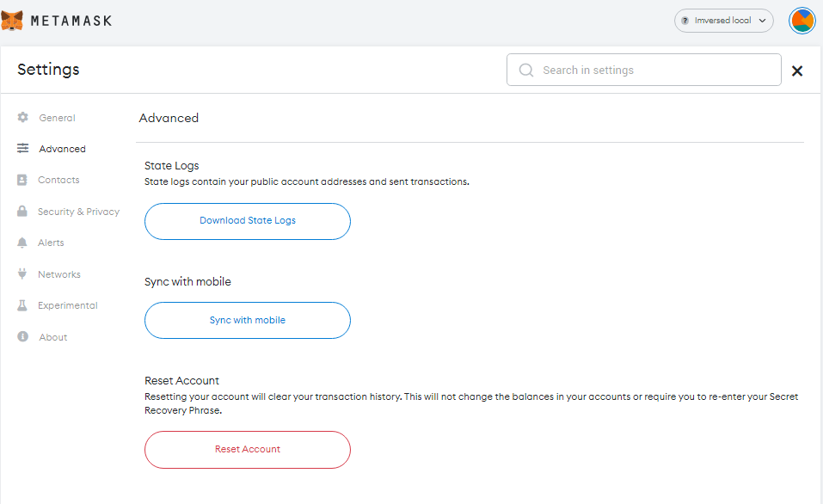Screen dimensions: 823x504
Task: Click the Experimental flask icon
Action: click(22, 305)
